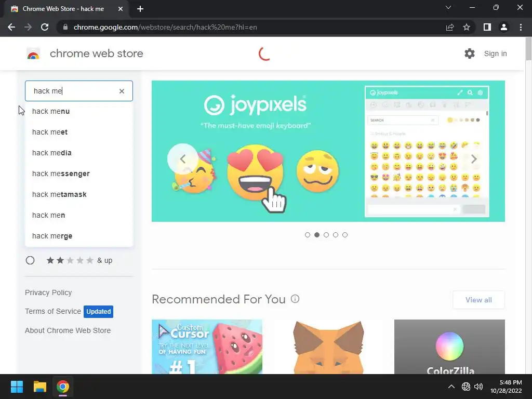Open web store settings gear
The width and height of the screenshot is (532, 399).
pos(470,54)
